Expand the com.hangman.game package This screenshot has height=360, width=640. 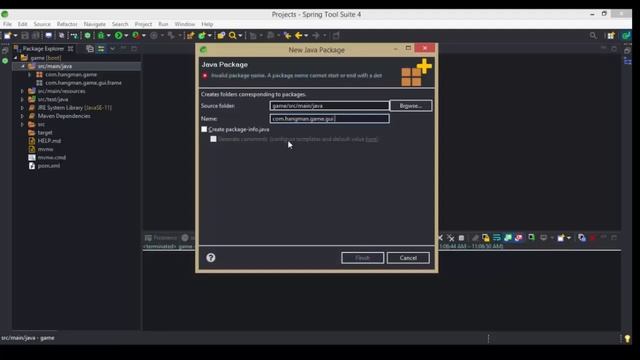point(29,75)
